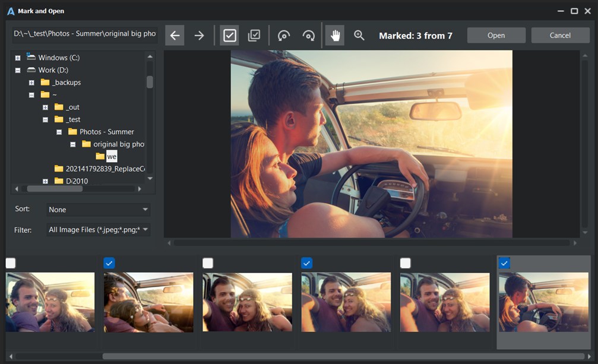598x364 pixels.
Task: Select the Mark image tool
Action: coord(229,35)
